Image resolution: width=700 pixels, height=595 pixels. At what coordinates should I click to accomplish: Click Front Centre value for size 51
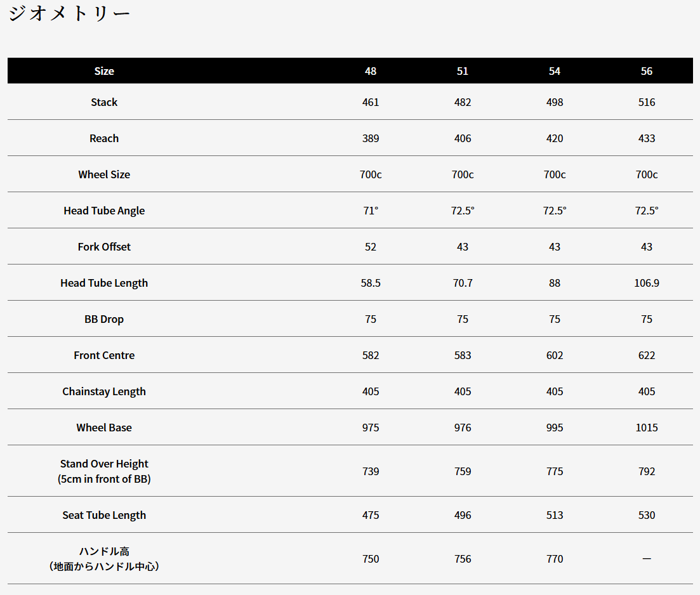click(x=463, y=355)
